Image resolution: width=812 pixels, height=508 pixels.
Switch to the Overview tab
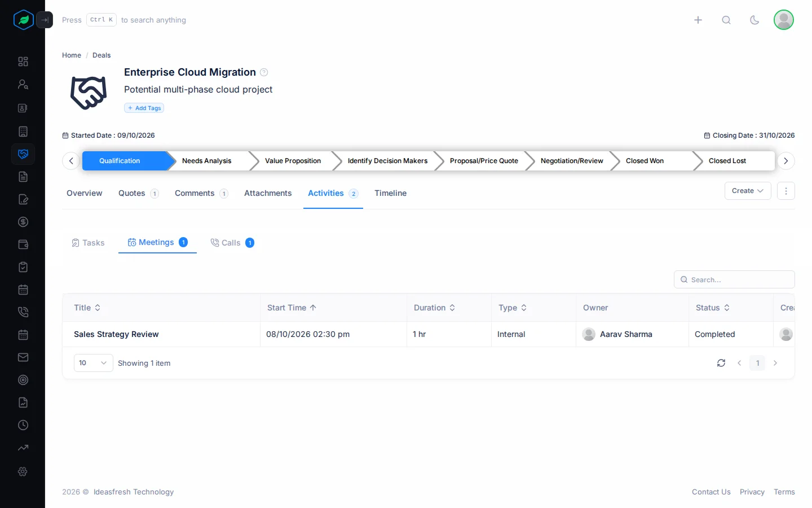tap(85, 193)
